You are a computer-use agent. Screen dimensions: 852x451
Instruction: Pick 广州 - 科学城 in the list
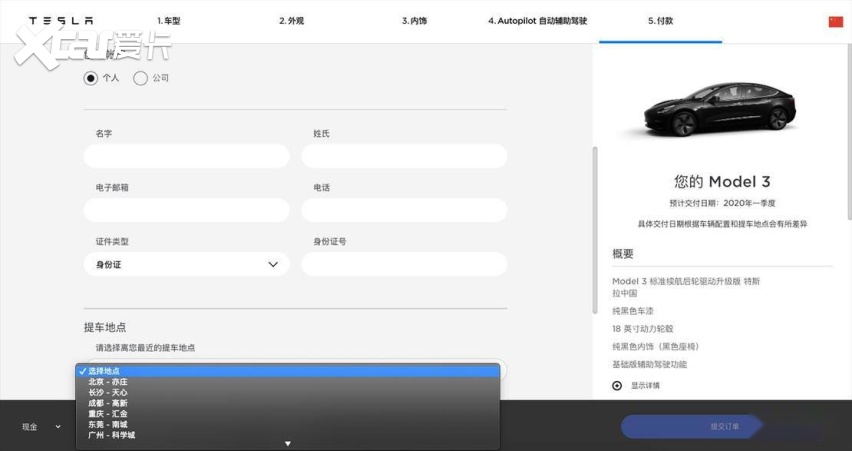[111, 435]
